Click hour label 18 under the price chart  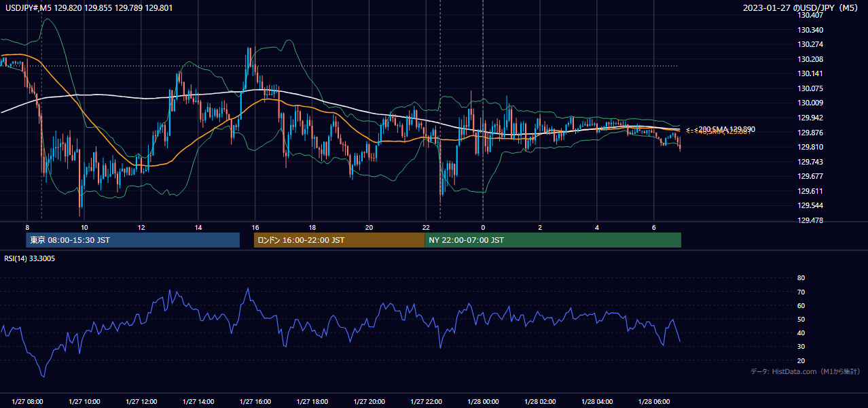coord(312,227)
